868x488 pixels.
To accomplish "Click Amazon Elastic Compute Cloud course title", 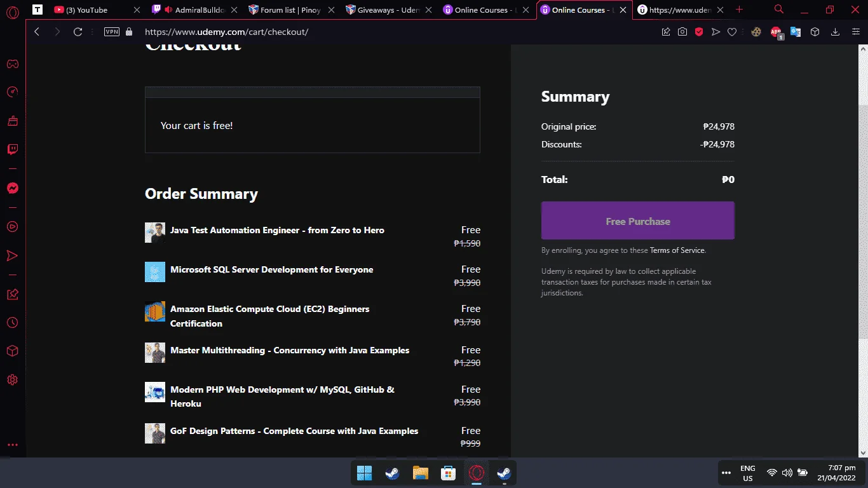I will [x=269, y=316].
